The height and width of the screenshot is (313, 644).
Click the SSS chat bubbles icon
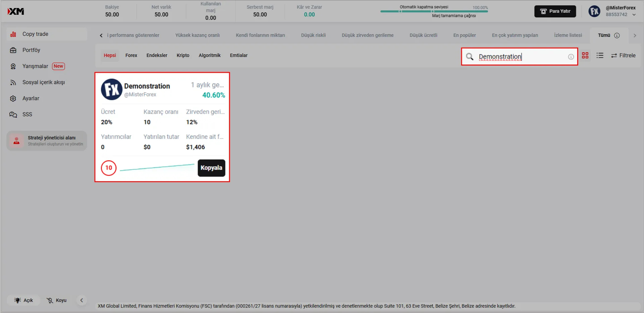tap(13, 115)
